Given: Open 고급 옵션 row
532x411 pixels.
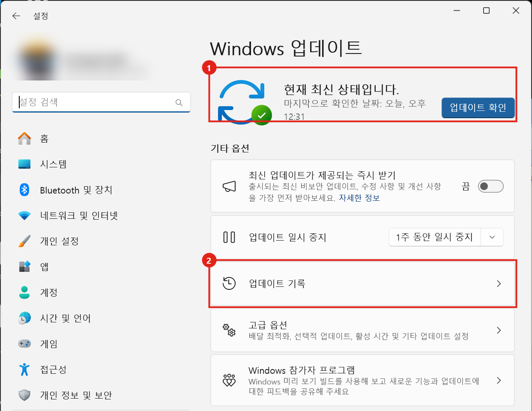Looking at the screenshot, I should tap(362, 330).
